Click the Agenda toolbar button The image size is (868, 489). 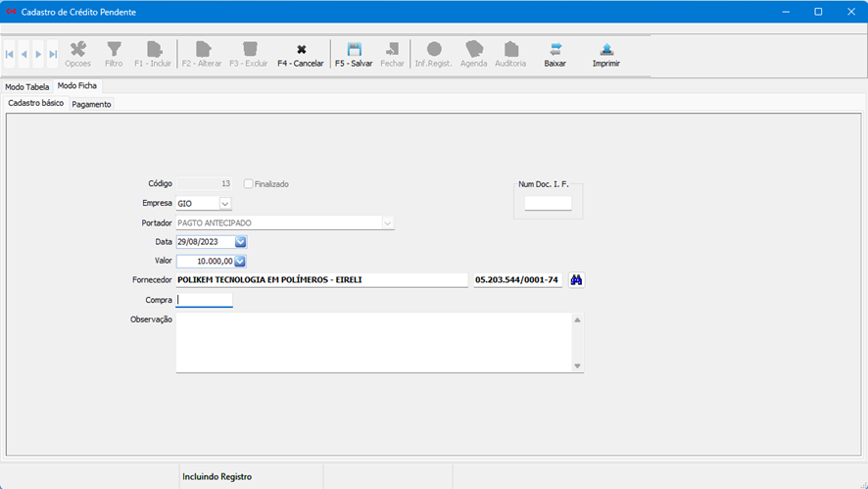pos(473,49)
